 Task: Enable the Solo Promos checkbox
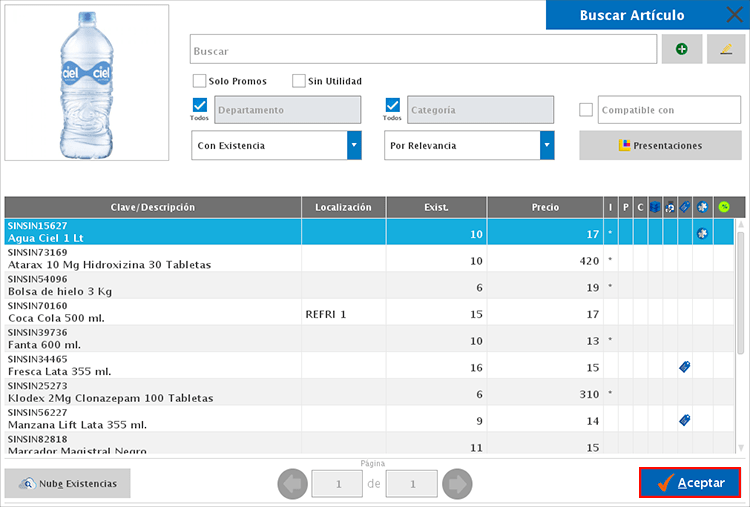click(199, 81)
